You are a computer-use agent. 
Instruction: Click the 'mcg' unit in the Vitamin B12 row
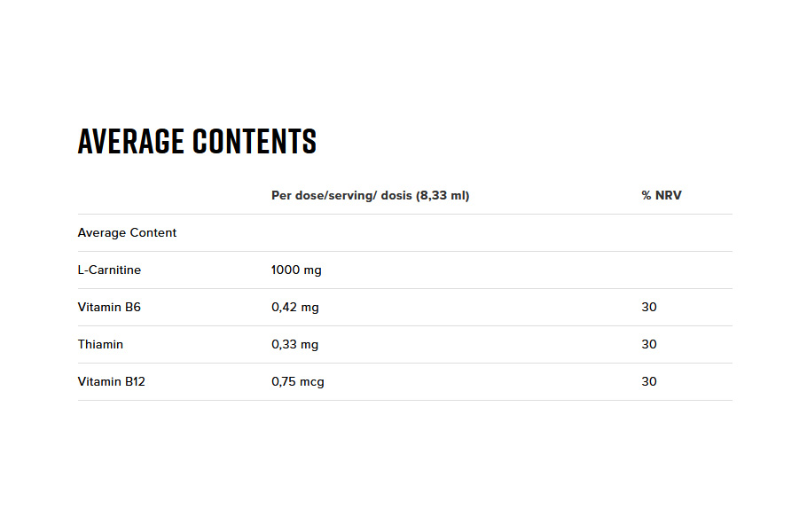311,381
